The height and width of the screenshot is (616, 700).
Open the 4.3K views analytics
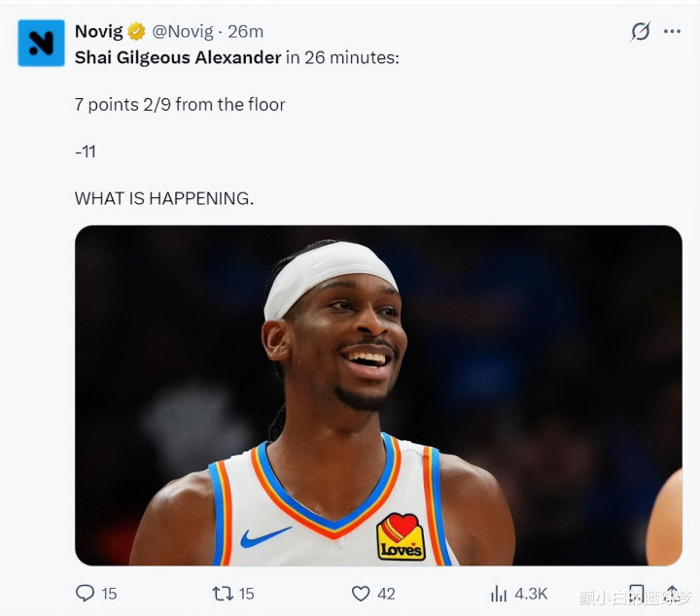point(531,594)
